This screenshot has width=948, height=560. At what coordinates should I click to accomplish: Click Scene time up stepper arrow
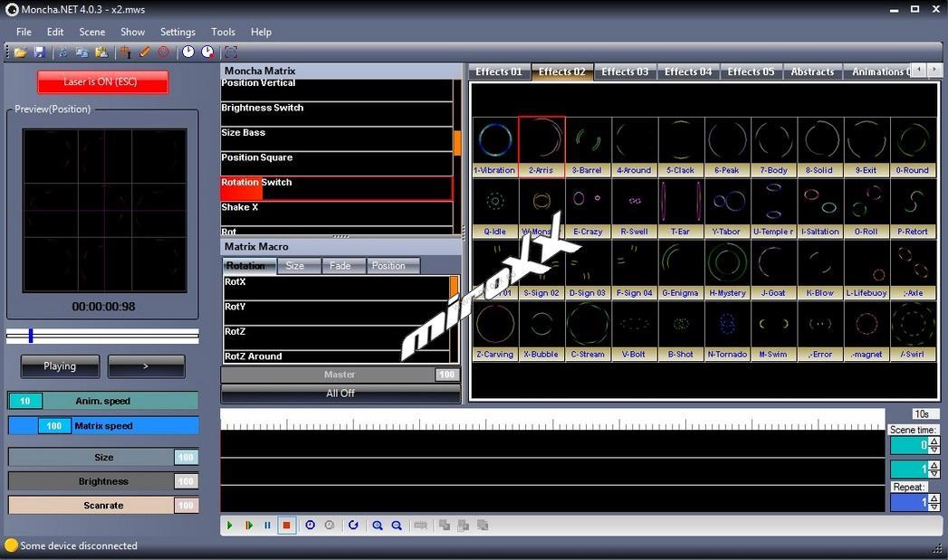click(934, 441)
